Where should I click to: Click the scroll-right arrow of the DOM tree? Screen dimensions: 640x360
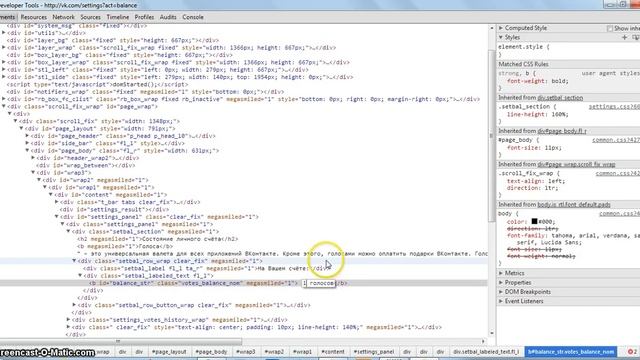pos(483,341)
